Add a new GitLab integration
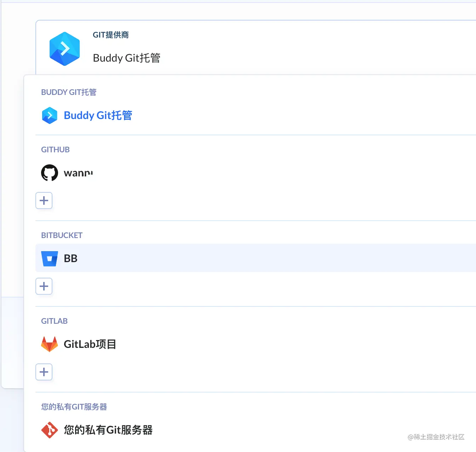This screenshot has height=452, width=476. pos(44,372)
